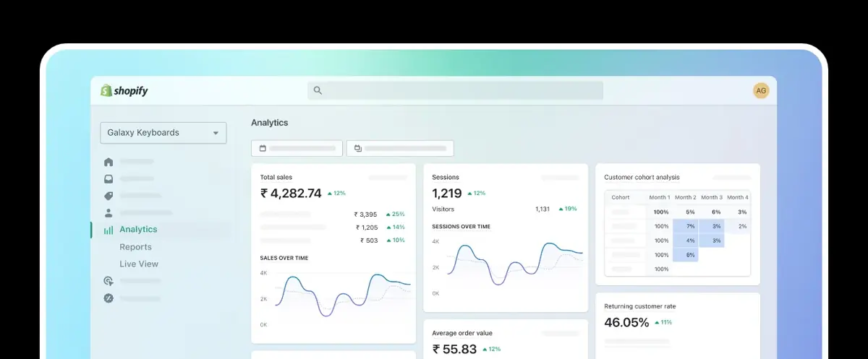Open the Sessions card title

(x=446, y=177)
